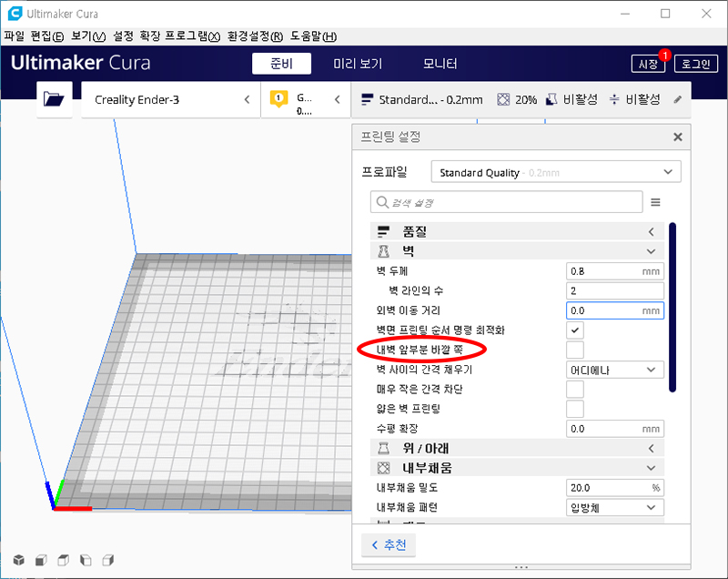Screen dimensions: 728x579
Task: Click the Standard profile layers icon
Action: pyautogui.click(x=367, y=99)
